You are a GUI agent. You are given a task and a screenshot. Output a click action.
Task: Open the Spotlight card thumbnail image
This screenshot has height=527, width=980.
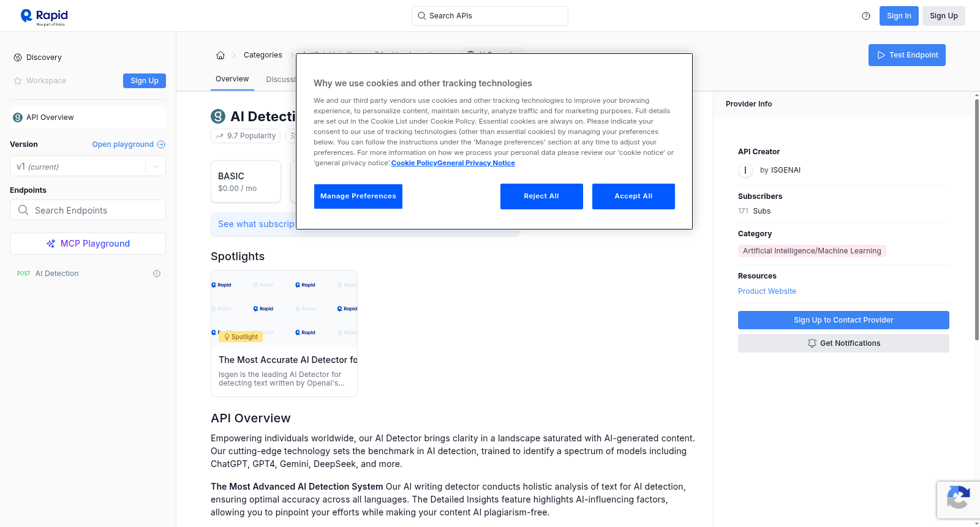coord(284,307)
